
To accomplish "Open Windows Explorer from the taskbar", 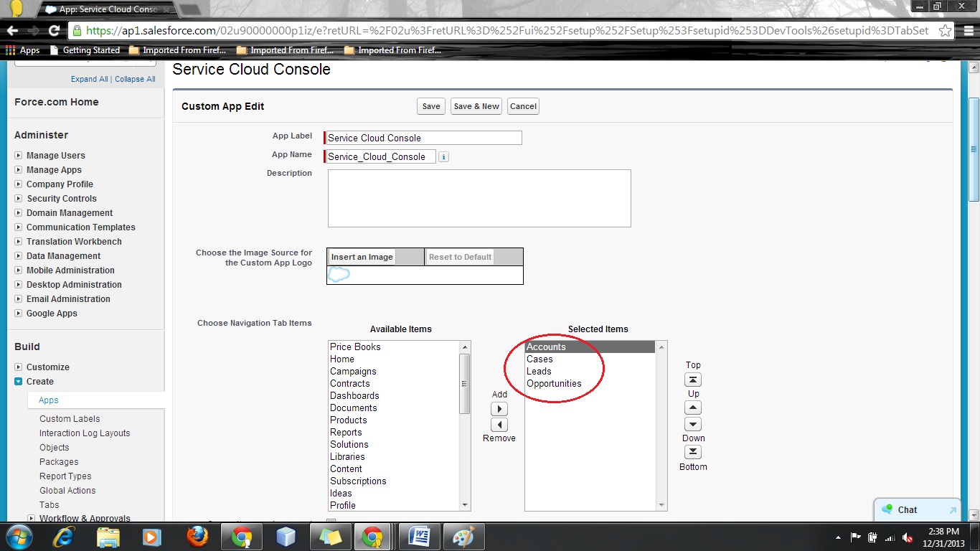I will click(x=108, y=537).
